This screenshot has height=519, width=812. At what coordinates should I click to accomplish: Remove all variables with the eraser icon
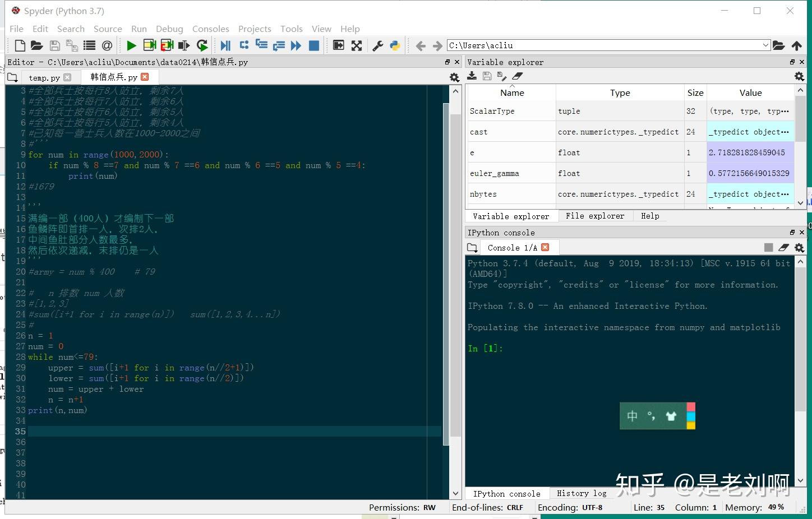[x=517, y=76]
